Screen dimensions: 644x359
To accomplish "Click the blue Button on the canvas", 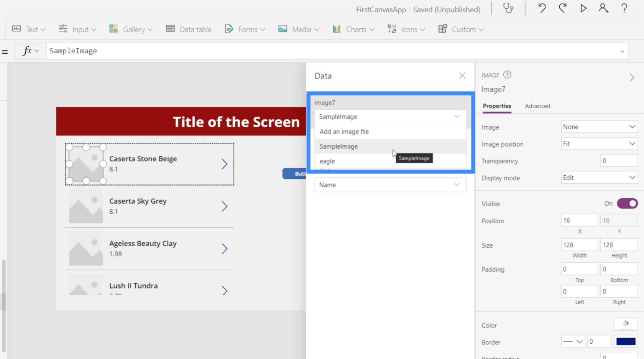I will (x=294, y=174).
